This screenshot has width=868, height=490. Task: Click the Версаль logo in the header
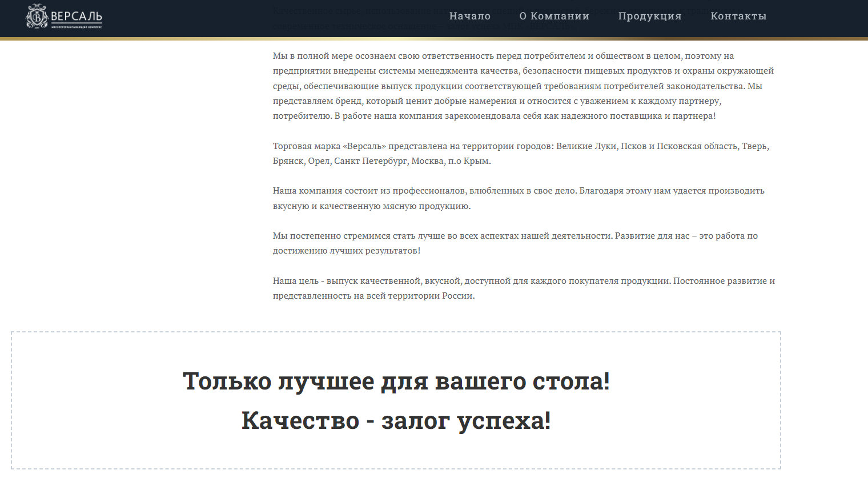(x=64, y=17)
